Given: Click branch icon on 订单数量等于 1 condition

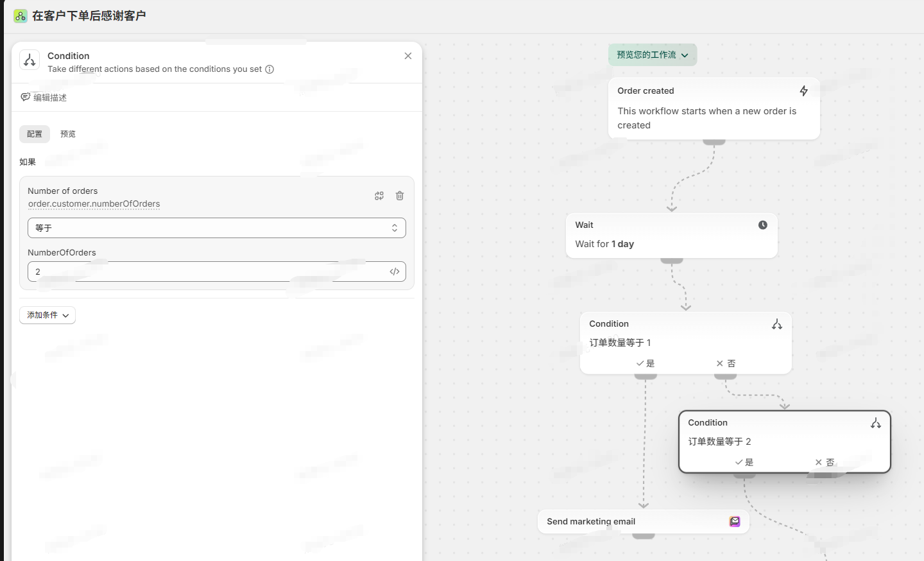Looking at the screenshot, I should [776, 324].
